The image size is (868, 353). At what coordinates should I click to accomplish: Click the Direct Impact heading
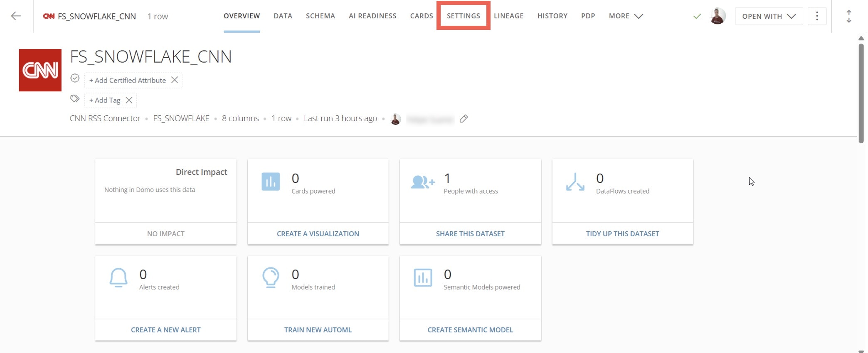201,172
